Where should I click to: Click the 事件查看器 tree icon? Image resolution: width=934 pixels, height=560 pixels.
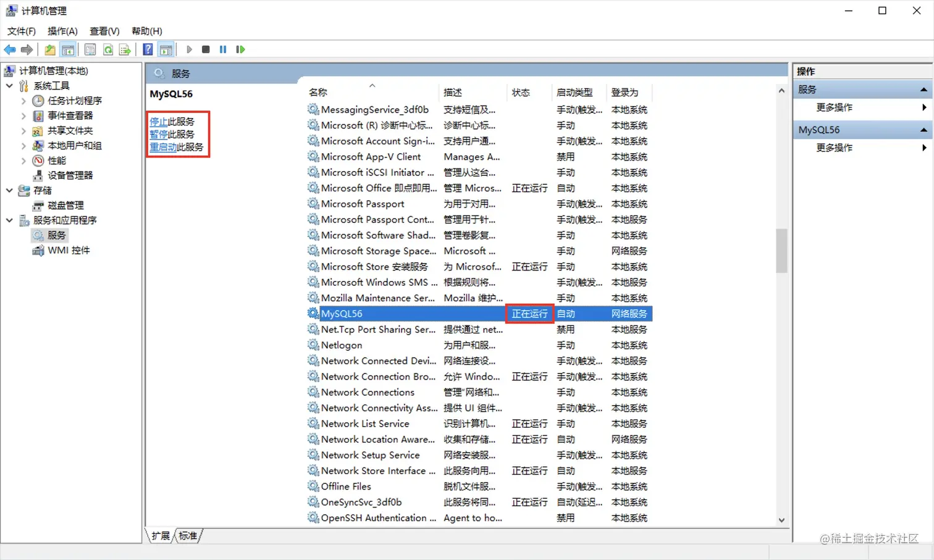(38, 115)
